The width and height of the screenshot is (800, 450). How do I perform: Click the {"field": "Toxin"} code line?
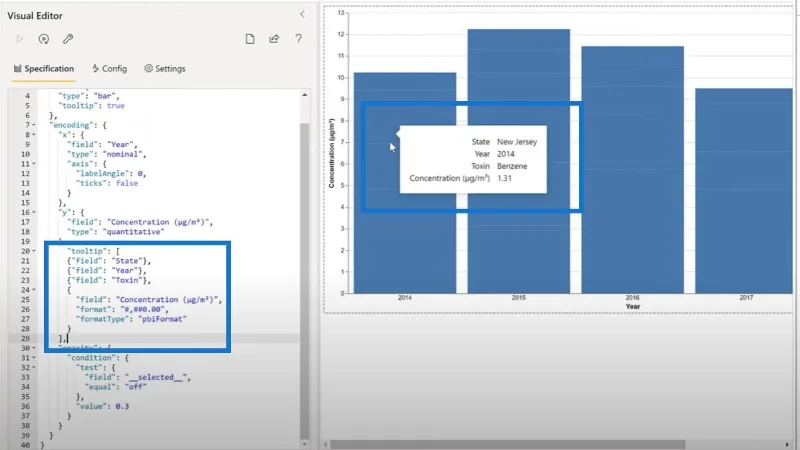tap(109, 280)
